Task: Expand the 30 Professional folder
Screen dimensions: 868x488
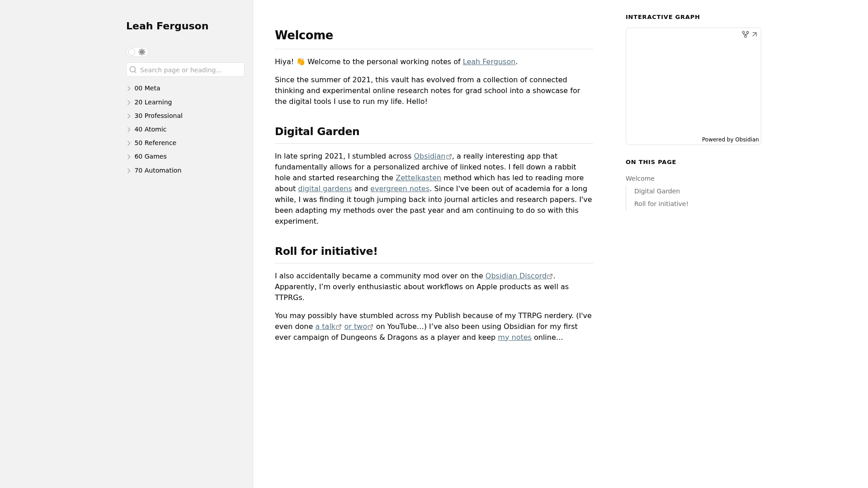Action: click(x=154, y=116)
